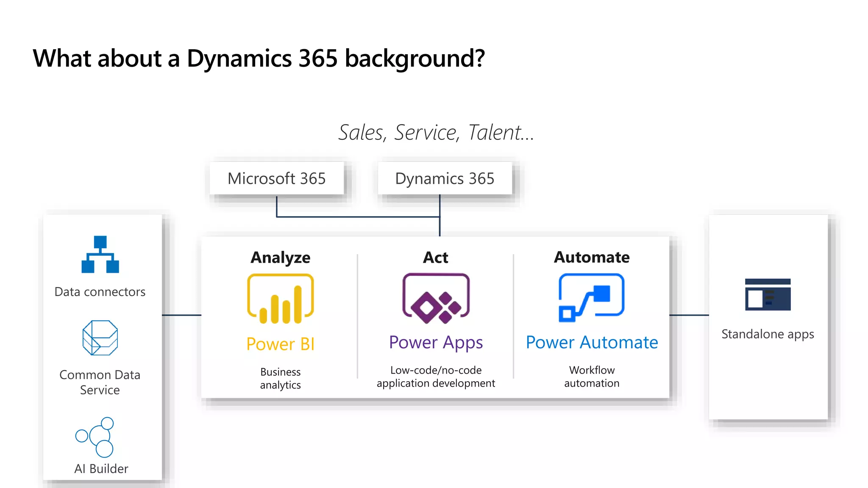
Task: Click the AI Builder circles icon
Action: click(96, 437)
